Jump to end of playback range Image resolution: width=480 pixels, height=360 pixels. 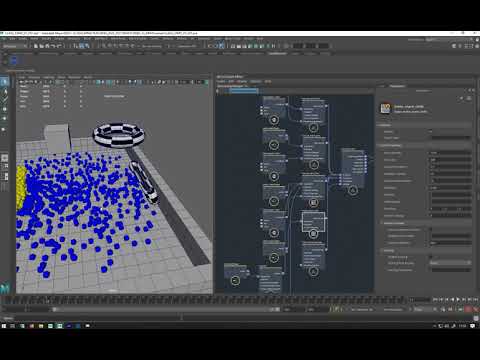(475, 300)
